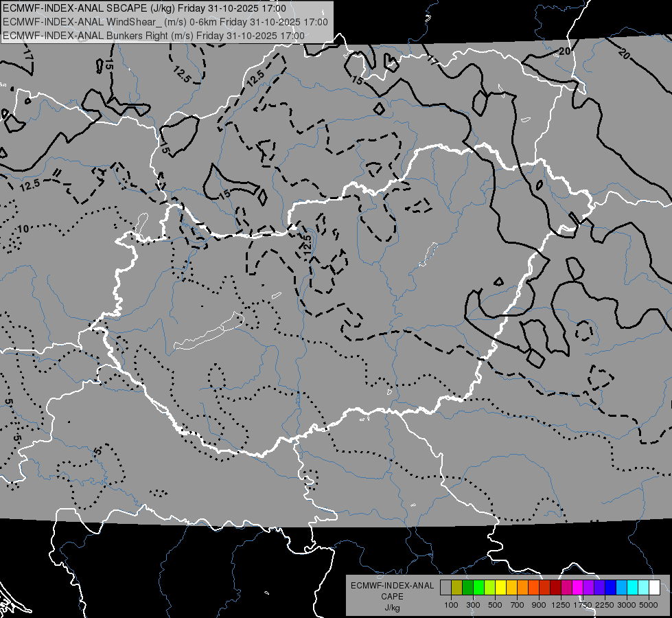Image resolution: width=672 pixels, height=618 pixels.
Task: Click the bright magenta CAPE legend swatch
Action: [x=578, y=588]
